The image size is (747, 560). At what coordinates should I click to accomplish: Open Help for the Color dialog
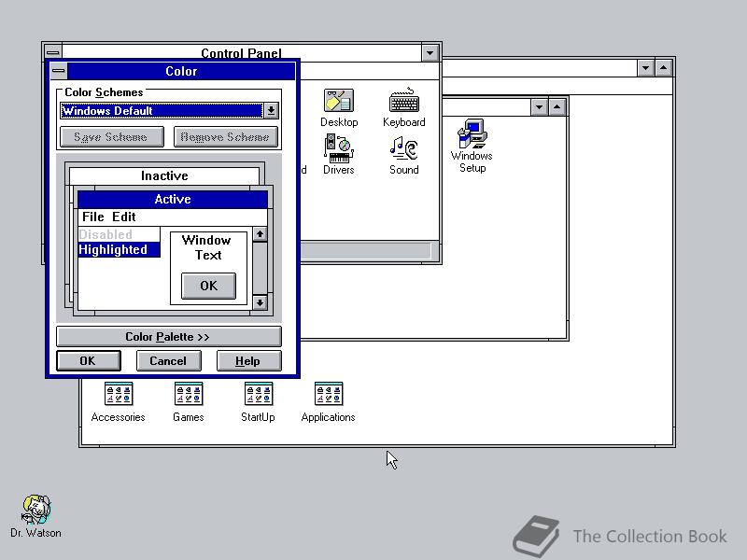248,361
